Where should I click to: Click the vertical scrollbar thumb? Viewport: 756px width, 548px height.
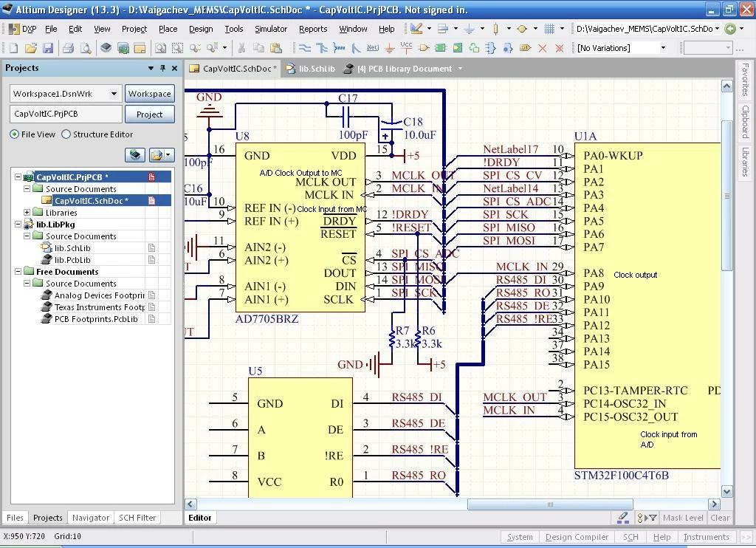tap(726, 196)
